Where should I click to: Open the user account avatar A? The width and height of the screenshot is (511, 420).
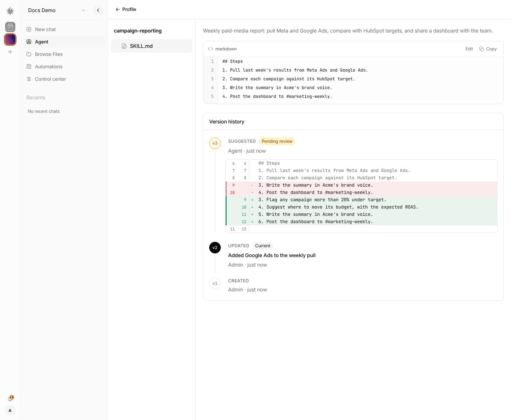10,411
